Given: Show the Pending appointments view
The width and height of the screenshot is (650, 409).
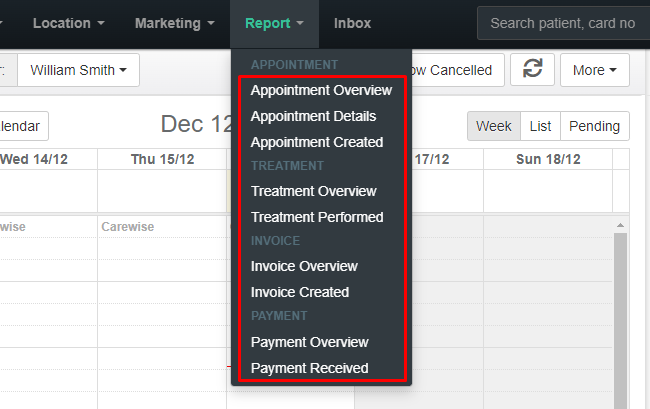Looking at the screenshot, I should click(x=594, y=126).
